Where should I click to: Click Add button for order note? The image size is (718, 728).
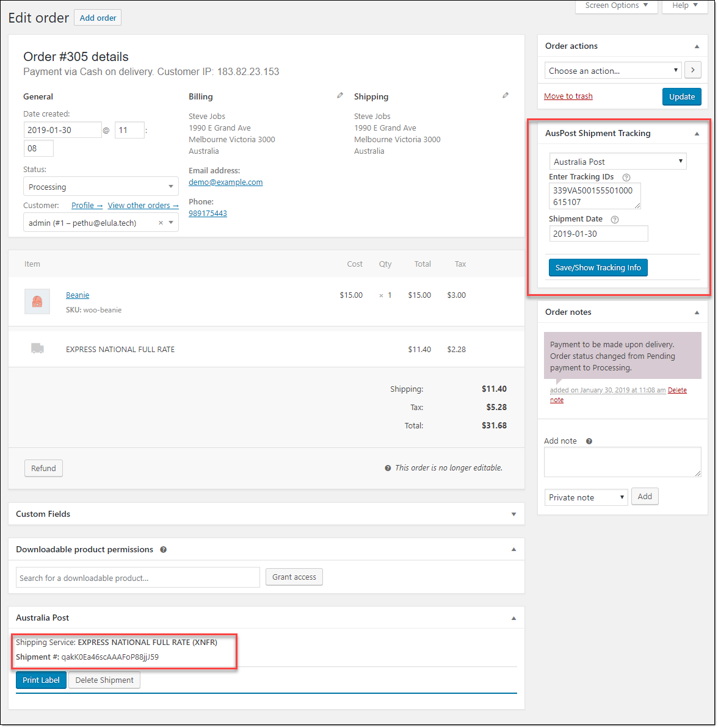[645, 496]
